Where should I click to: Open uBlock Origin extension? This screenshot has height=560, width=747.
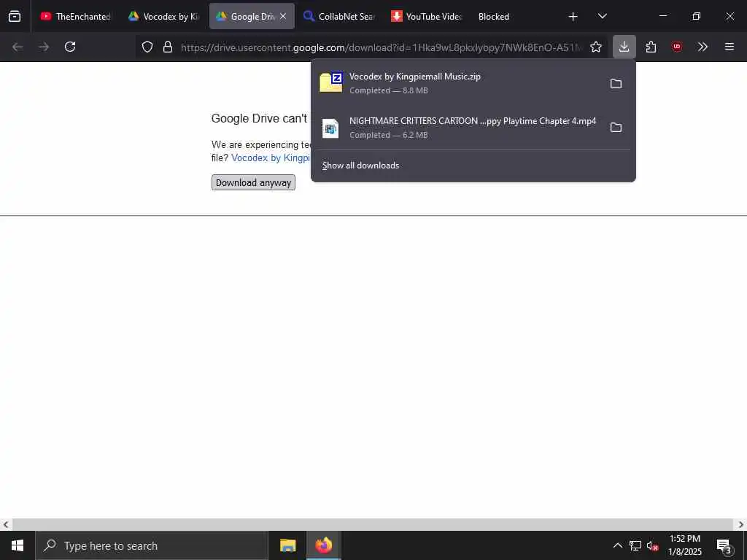point(677,47)
